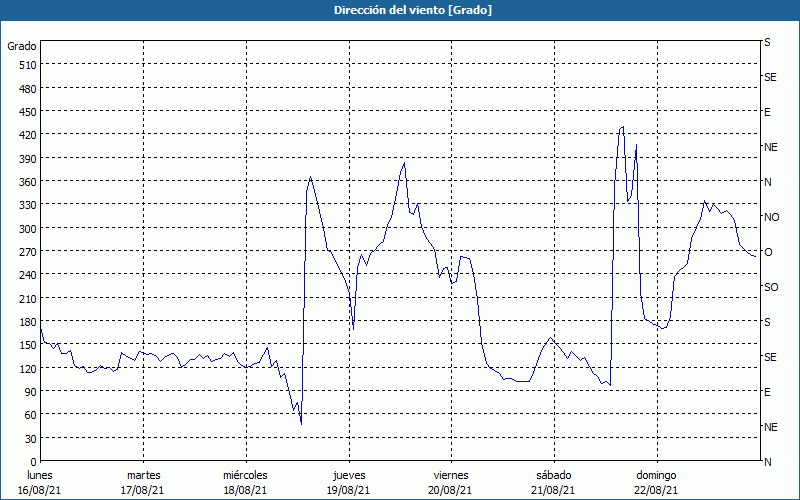800x500 pixels.
Task: Select the date 20/08/21
Action: coord(449,490)
